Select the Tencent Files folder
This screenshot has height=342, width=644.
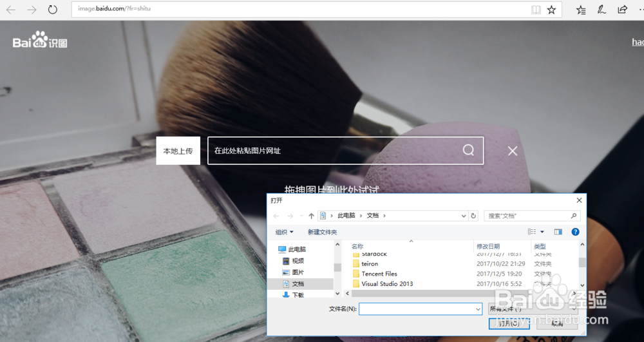coord(379,274)
